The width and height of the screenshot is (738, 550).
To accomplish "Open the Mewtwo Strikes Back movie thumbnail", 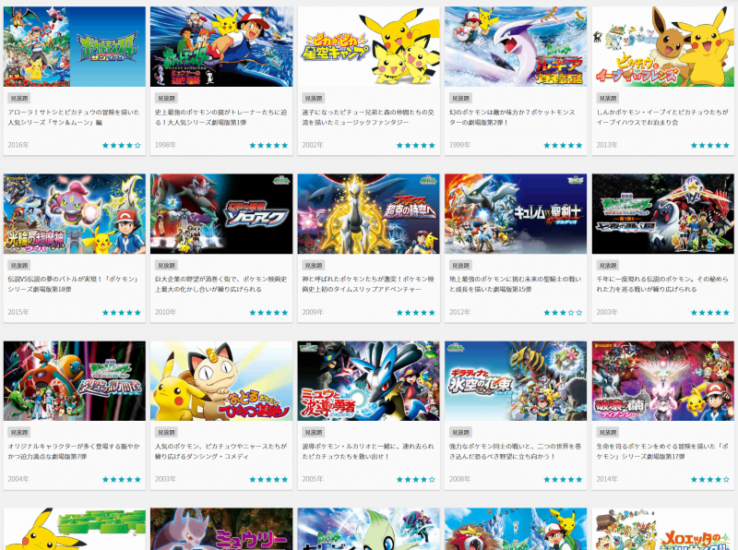I will (221, 47).
